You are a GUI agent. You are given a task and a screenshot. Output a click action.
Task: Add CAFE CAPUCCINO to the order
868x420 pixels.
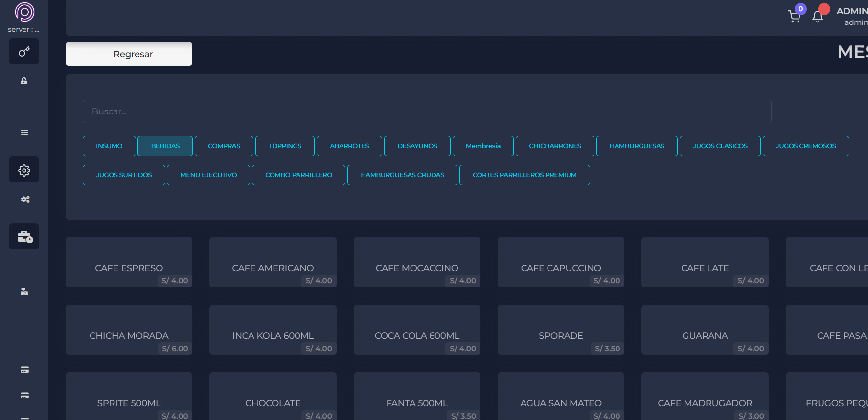pos(561,262)
